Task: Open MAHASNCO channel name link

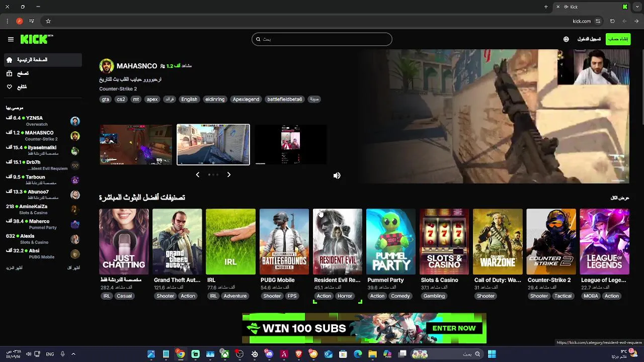Action: tap(137, 66)
